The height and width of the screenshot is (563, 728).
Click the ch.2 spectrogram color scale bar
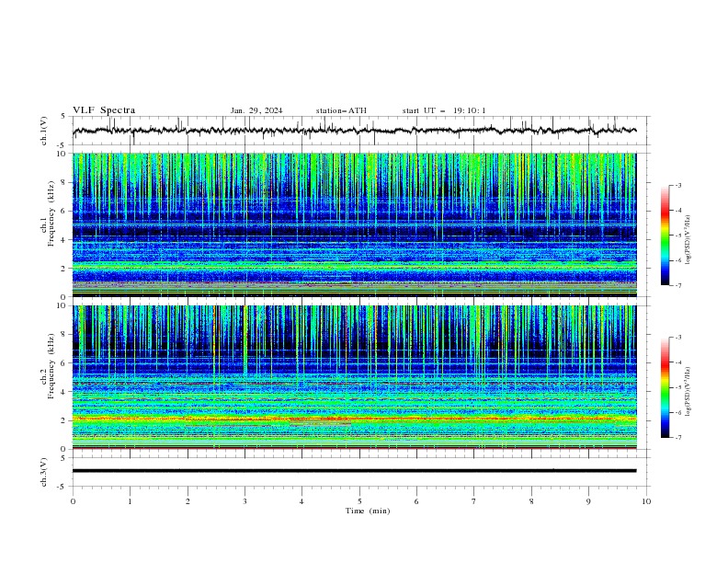click(665, 387)
